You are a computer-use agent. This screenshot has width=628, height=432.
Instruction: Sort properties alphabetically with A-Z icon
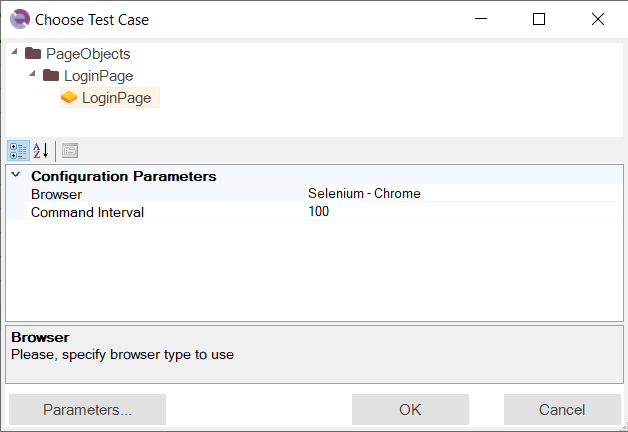tap(41, 151)
